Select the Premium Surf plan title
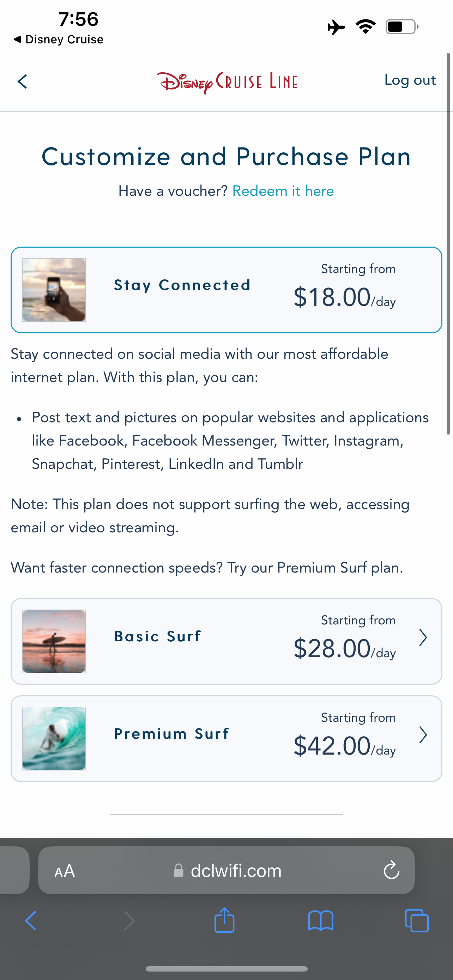Screen dimensions: 453x980 click(171, 734)
